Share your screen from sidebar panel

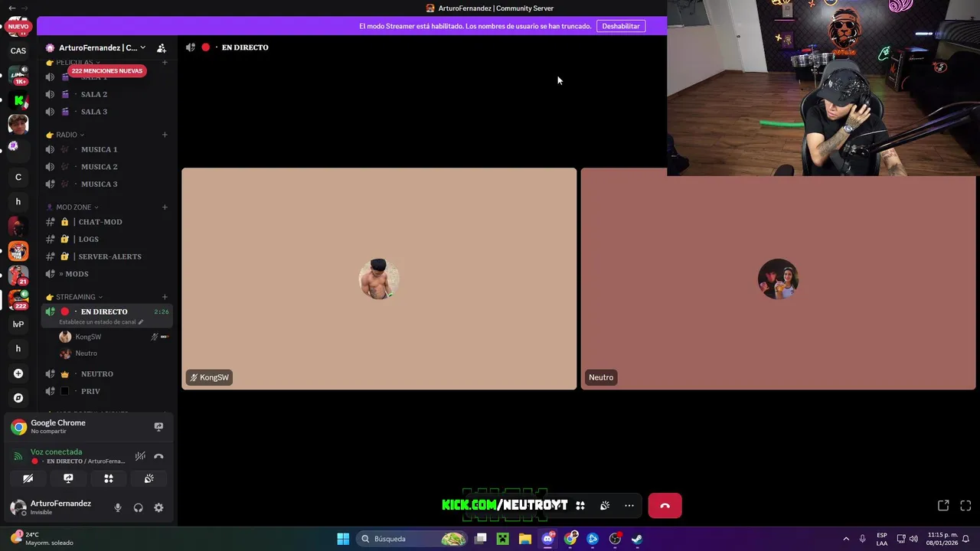(x=68, y=478)
